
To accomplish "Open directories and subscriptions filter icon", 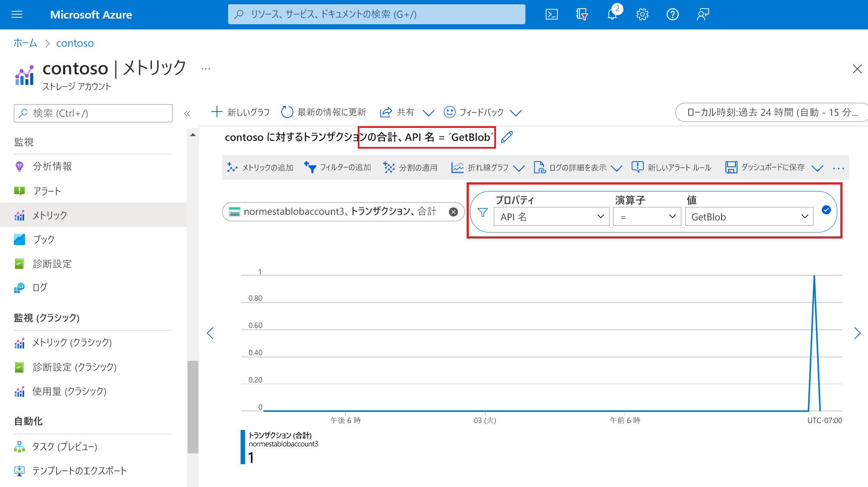I will [582, 15].
